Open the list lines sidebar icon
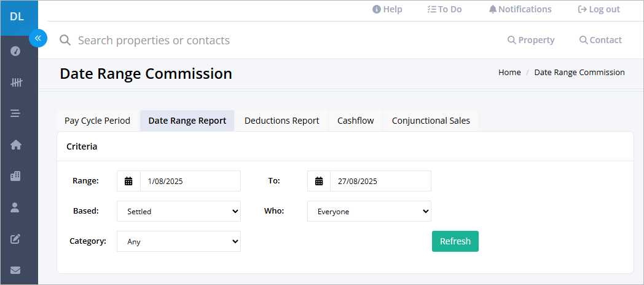 point(15,113)
